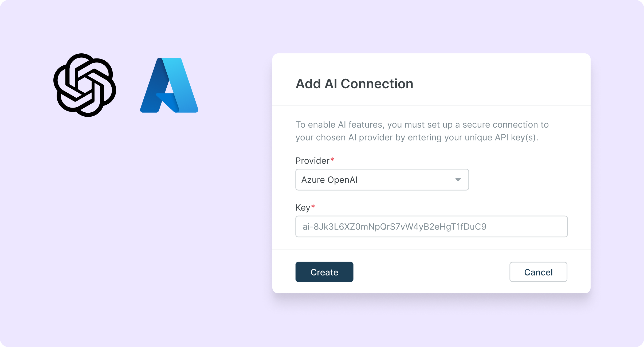Click the Provider field label
This screenshot has height=347, width=644.
pos(312,161)
